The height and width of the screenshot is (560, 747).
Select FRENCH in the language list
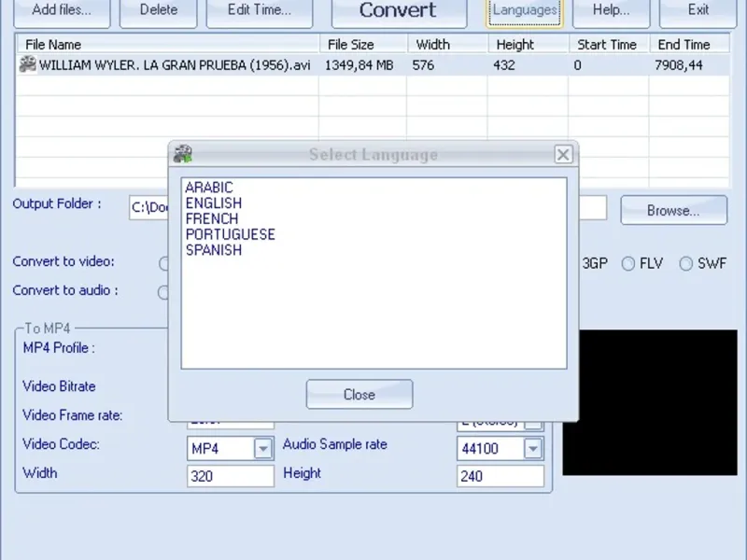212,218
